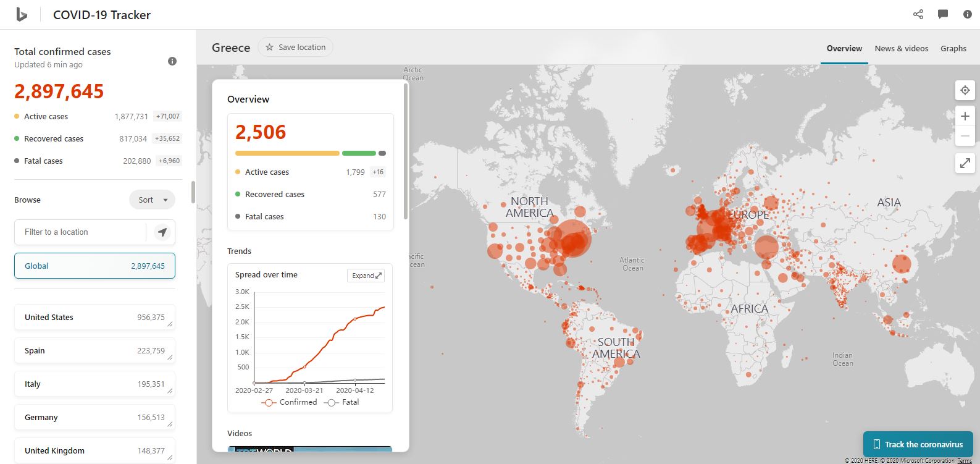Use my location arrow icon
The image size is (980, 464).
[162, 232]
